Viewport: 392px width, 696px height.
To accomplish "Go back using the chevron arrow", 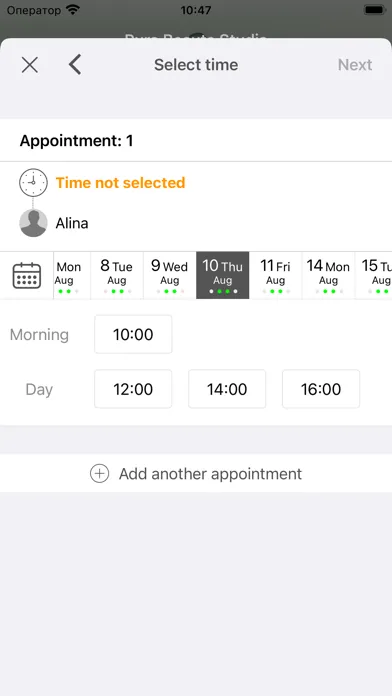I will click(75, 65).
